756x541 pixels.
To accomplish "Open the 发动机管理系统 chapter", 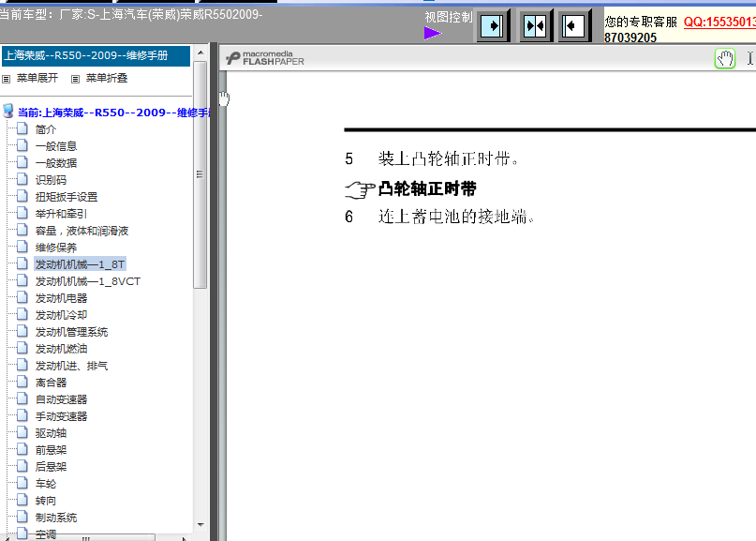I will 72,332.
